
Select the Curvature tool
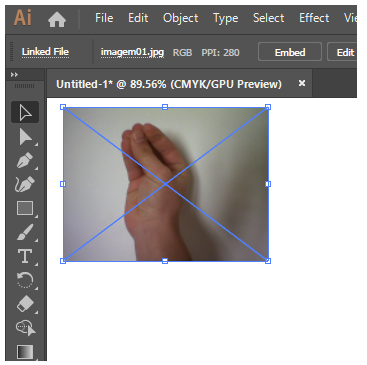25,184
